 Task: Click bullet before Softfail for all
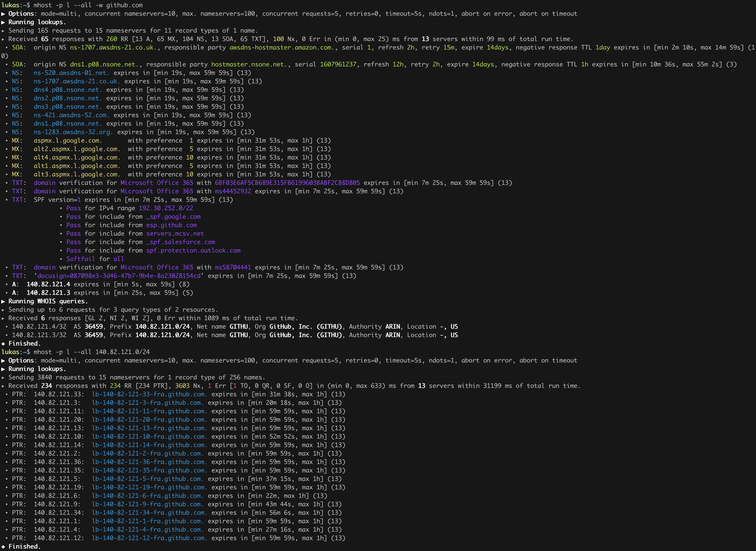[61, 259]
